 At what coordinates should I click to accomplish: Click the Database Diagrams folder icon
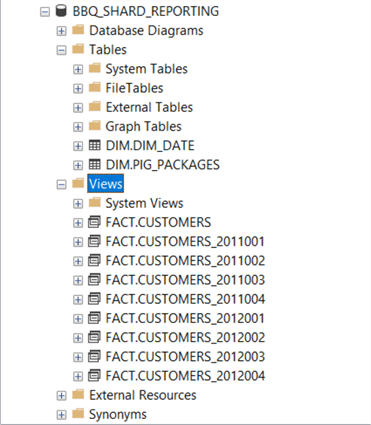pos(78,30)
